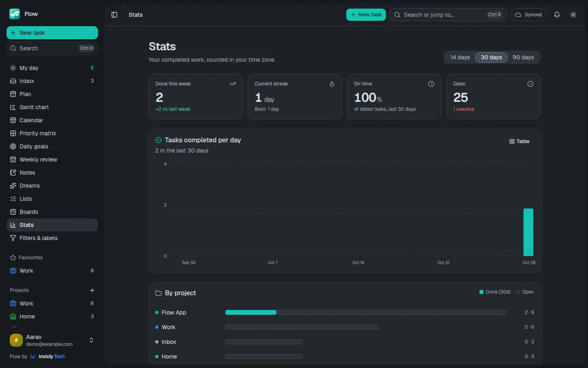The image size is (588, 368).
Task: Select the 14 days range
Action: click(x=460, y=57)
